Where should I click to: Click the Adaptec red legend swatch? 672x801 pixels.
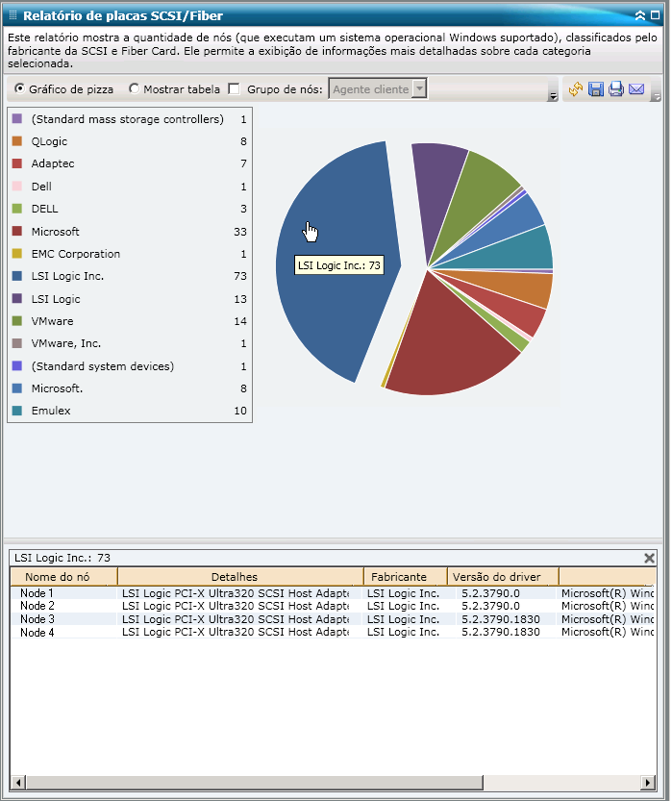click(x=17, y=163)
